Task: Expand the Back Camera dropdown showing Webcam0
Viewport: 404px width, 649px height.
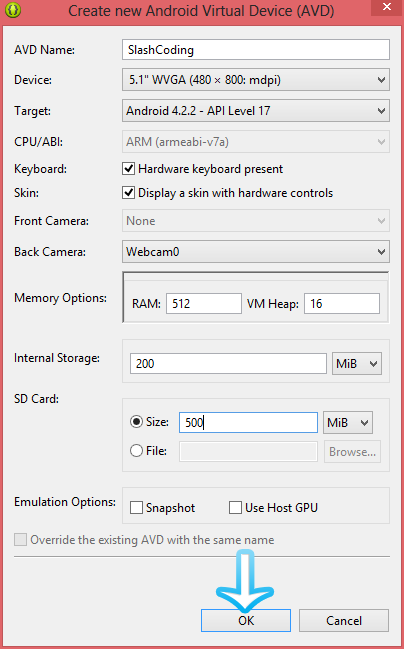Action: (x=256, y=251)
